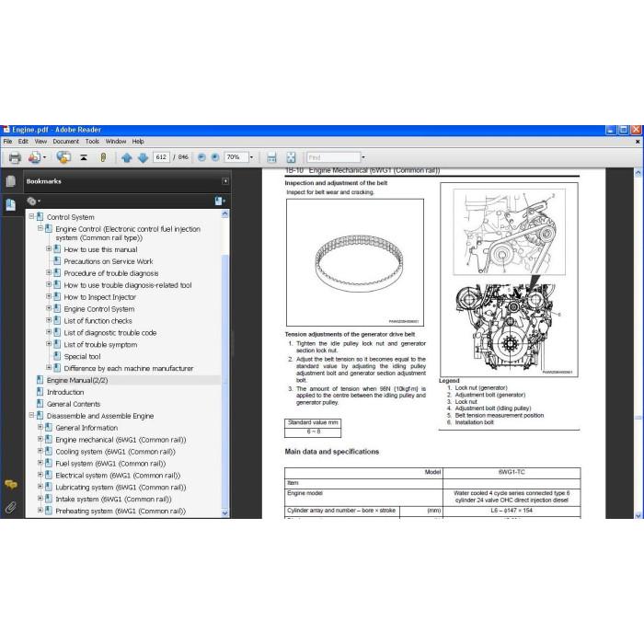Open the General Contents bookmark
The height and width of the screenshot is (644, 644).
click(x=74, y=405)
